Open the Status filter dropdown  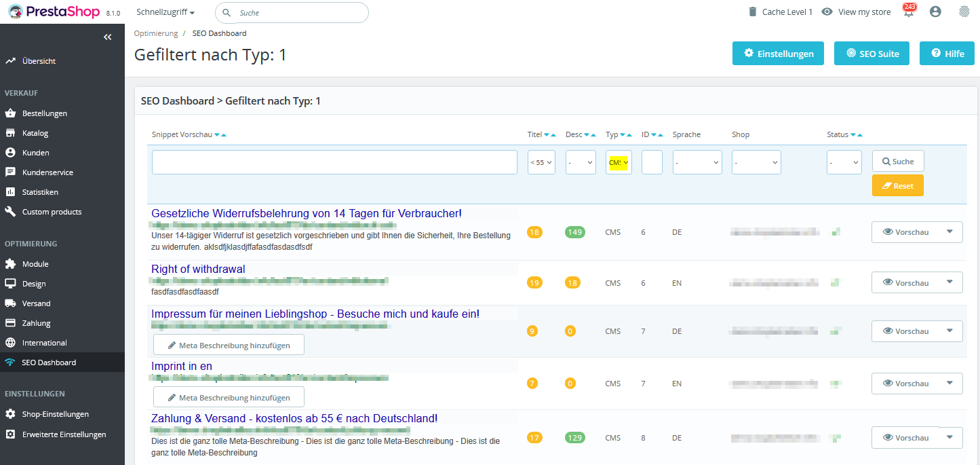tap(844, 162)
